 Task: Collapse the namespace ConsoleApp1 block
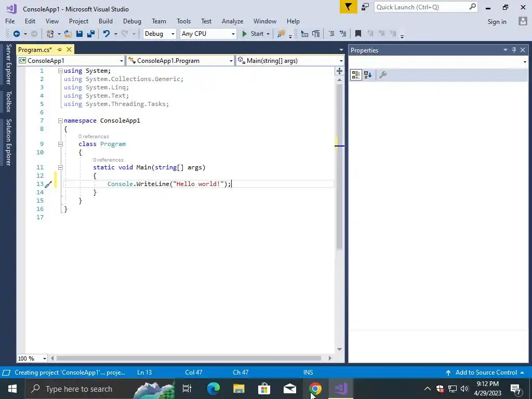pyautogui.click(x=60, y=121)
